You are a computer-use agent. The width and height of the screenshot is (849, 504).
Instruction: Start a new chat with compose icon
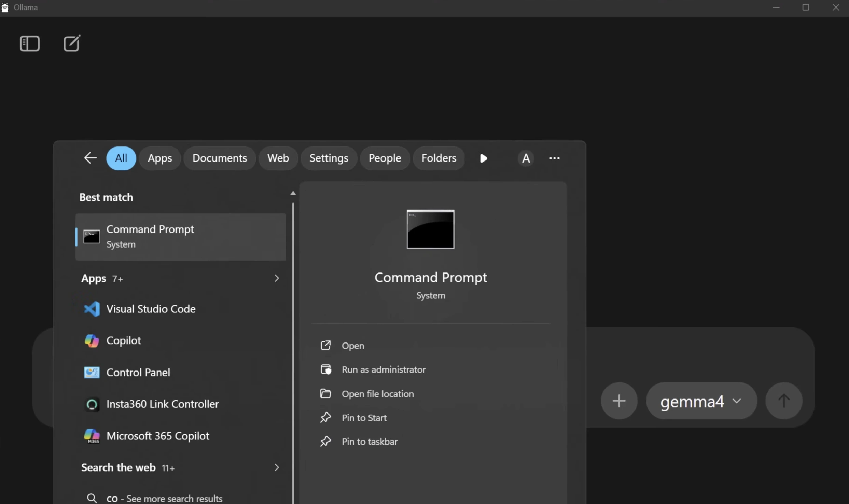pyautogui.click(x=72, y=43)
